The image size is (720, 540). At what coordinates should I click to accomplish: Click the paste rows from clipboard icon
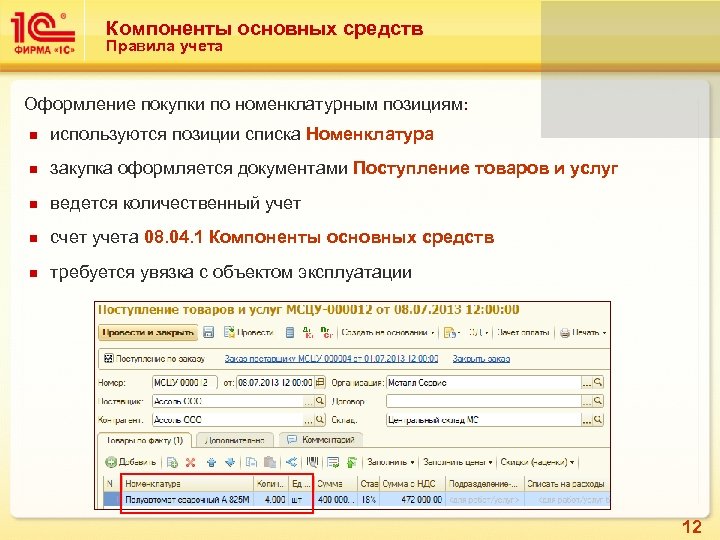[270, 462]
